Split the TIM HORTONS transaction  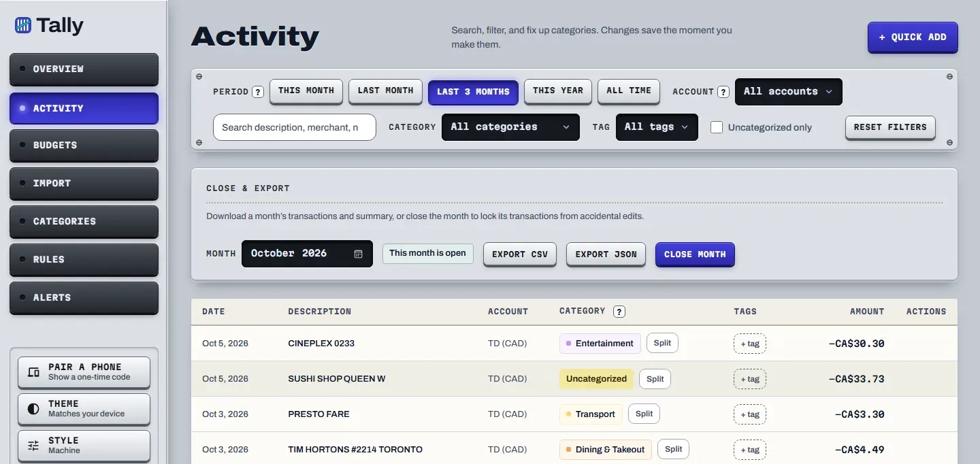pyautogui.click(x=673, y=449)
